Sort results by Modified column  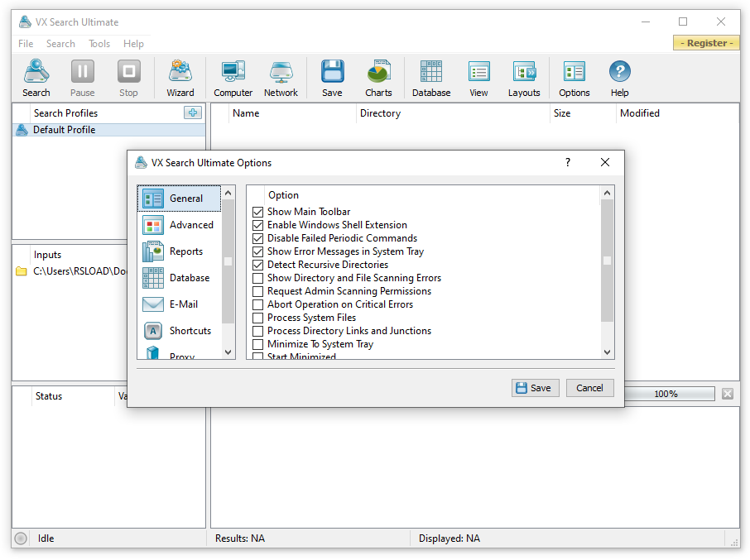677,113
